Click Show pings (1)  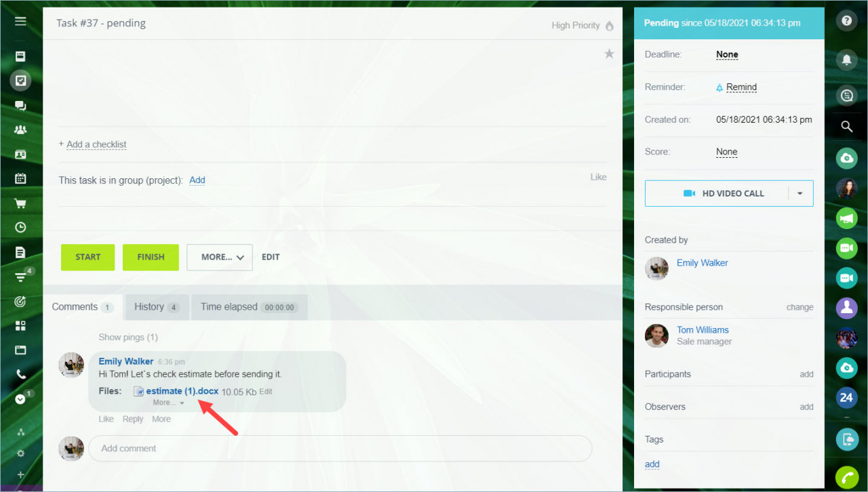[128, 337]
